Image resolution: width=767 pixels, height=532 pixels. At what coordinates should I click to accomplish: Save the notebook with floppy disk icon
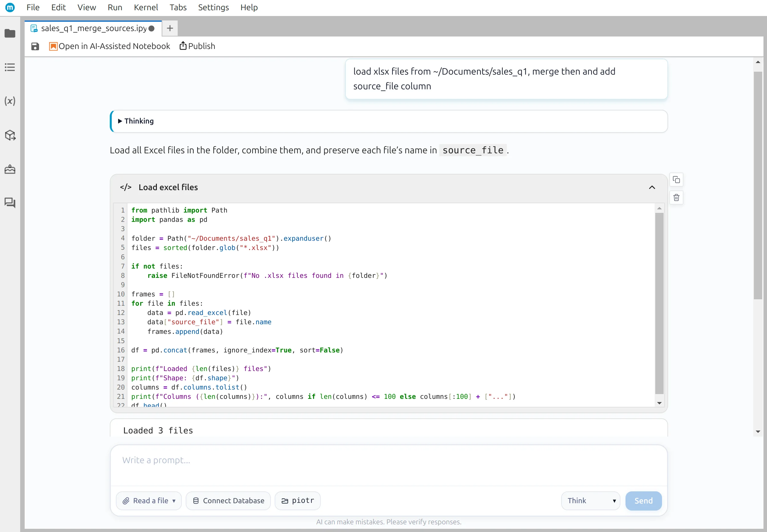pos(35,46)
